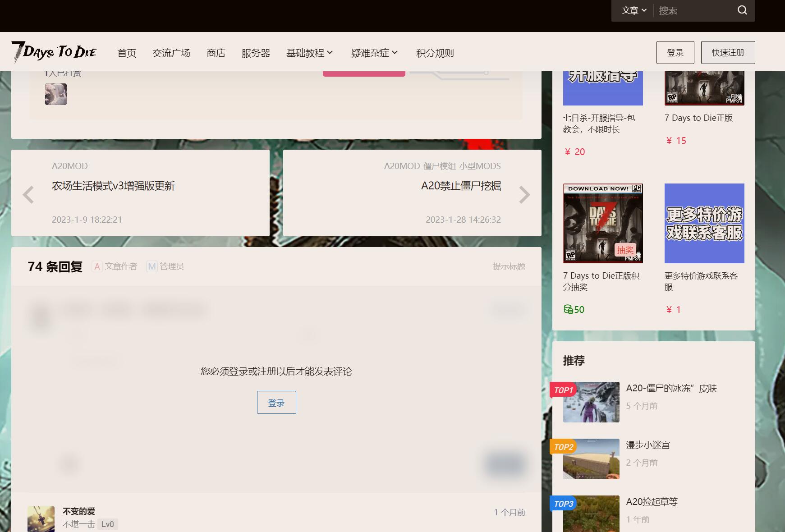This screenshot has height=532, width=785.
Task: Open the 农场生活模式v3增强版更新 article
Action: (113, 186)
